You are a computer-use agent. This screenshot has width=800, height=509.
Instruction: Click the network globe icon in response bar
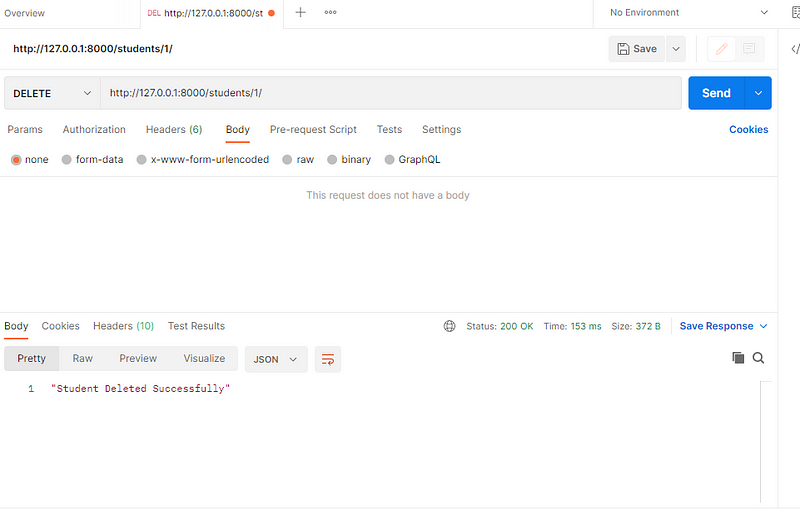coord(449,326)
